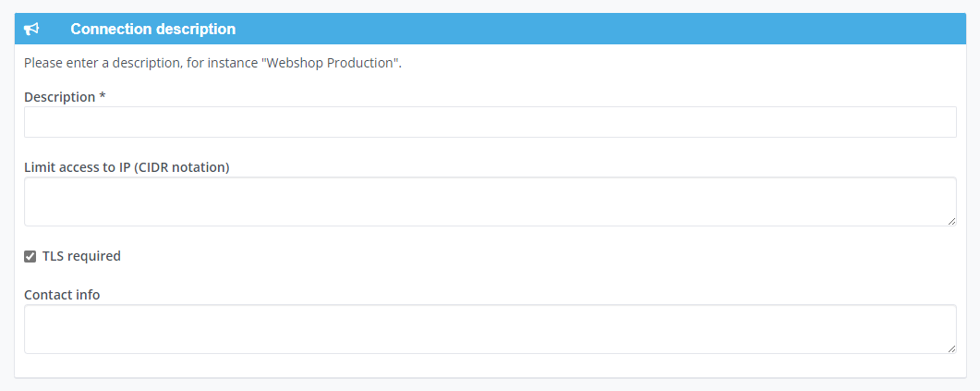The image size is (980, 391).
Task: Click the resize grip of Contact info textarea
Action: pos(951,348)
